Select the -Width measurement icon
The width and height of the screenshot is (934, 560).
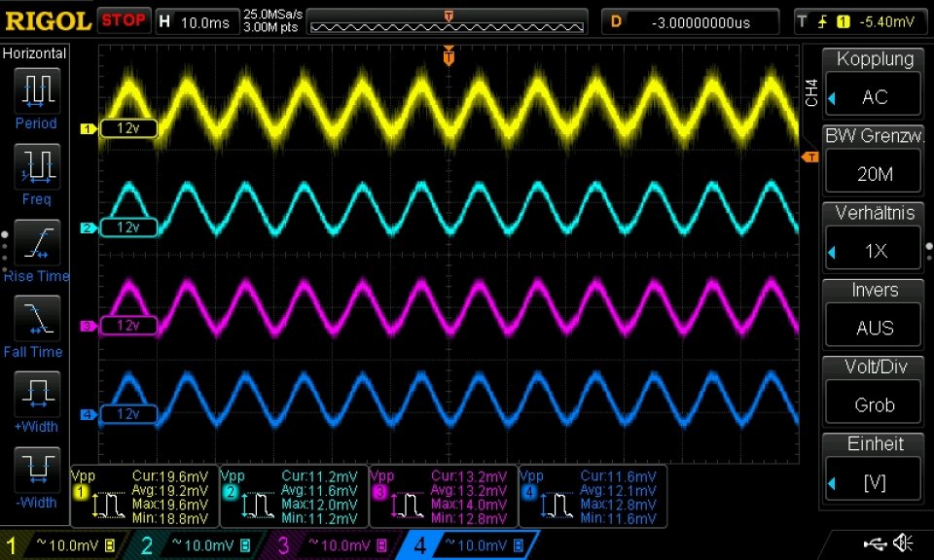click(37, 470)
